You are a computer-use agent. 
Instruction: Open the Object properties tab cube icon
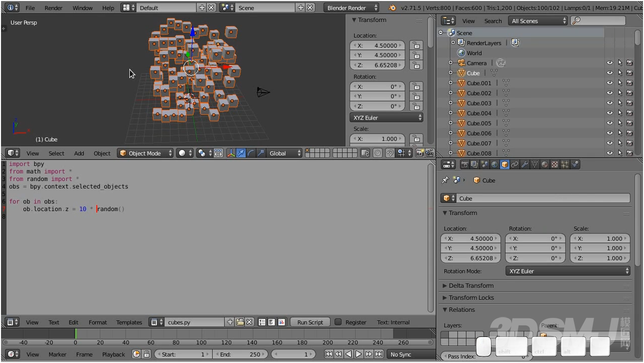click(x=505, y=164)
